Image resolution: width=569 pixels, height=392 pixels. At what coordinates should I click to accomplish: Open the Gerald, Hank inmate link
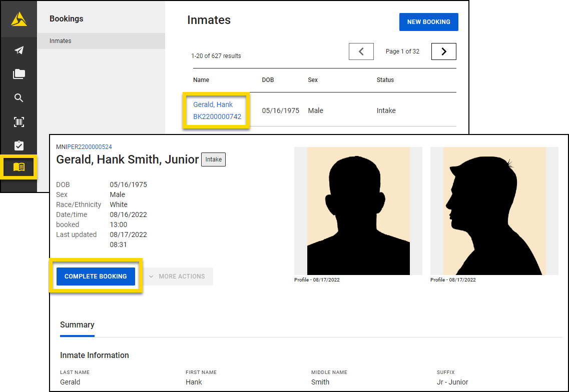pos(213,104)
